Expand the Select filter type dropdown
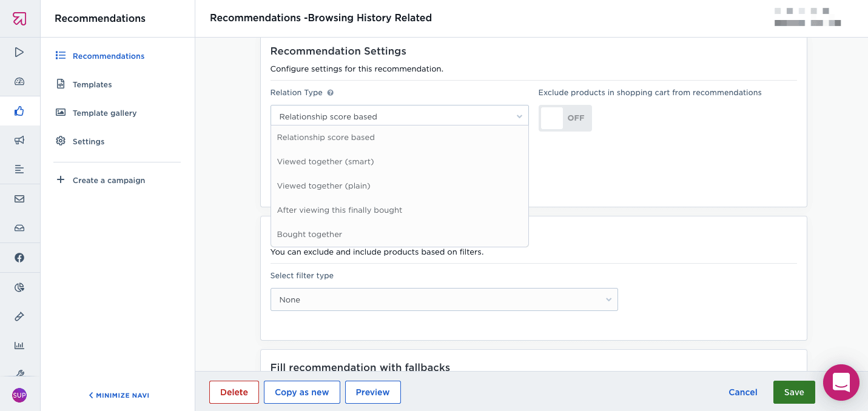 (444, 299)
